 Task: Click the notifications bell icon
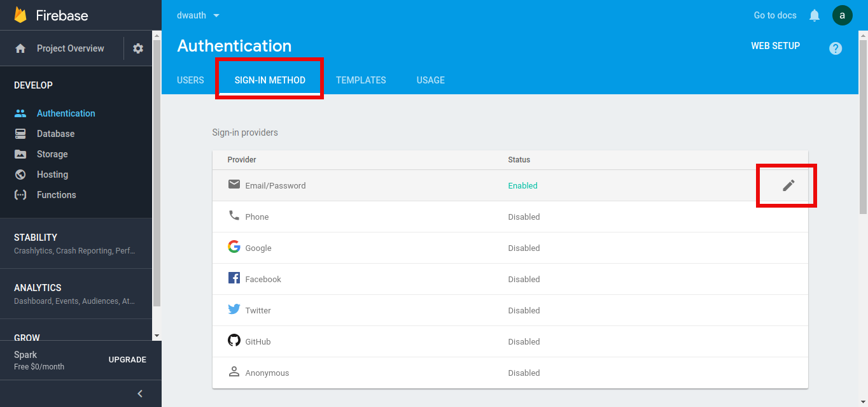814,15
